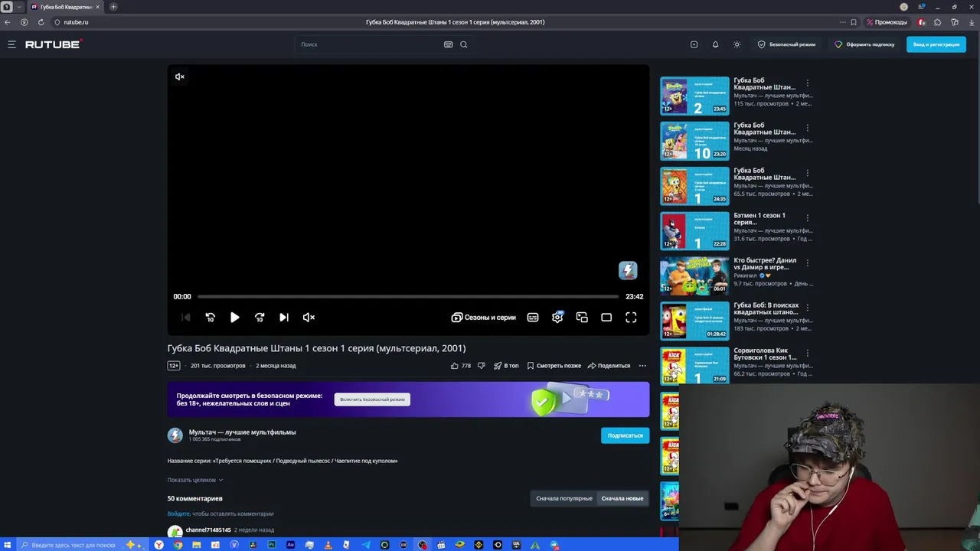Click the lightning channel logo overlay in the player
The width and height of the screenshot is (980, 551).
[x=628, y=270]
